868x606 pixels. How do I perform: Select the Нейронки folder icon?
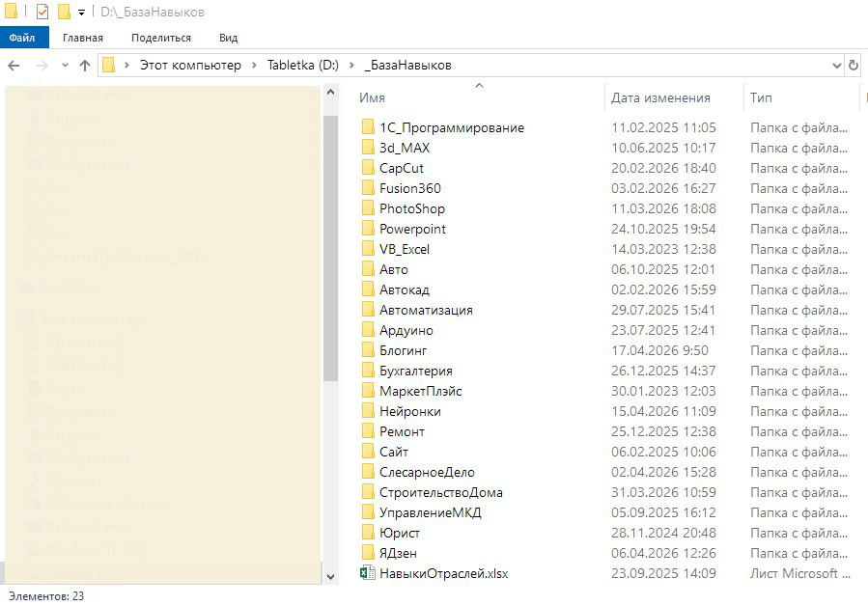tap(368, 411)
